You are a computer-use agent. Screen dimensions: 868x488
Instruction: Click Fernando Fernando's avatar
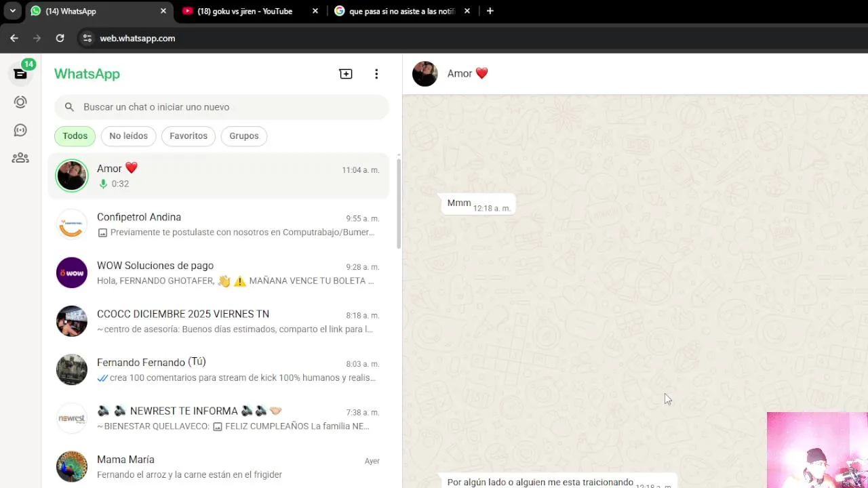pyautogui.click(x=72, y=369)
